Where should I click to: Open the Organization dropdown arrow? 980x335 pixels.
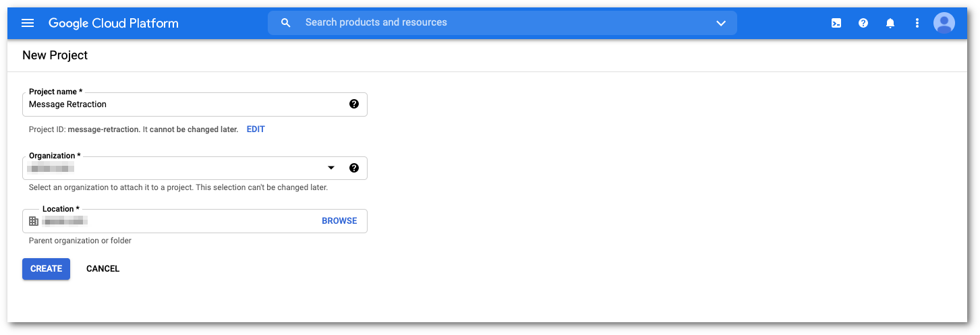point(331,168)
